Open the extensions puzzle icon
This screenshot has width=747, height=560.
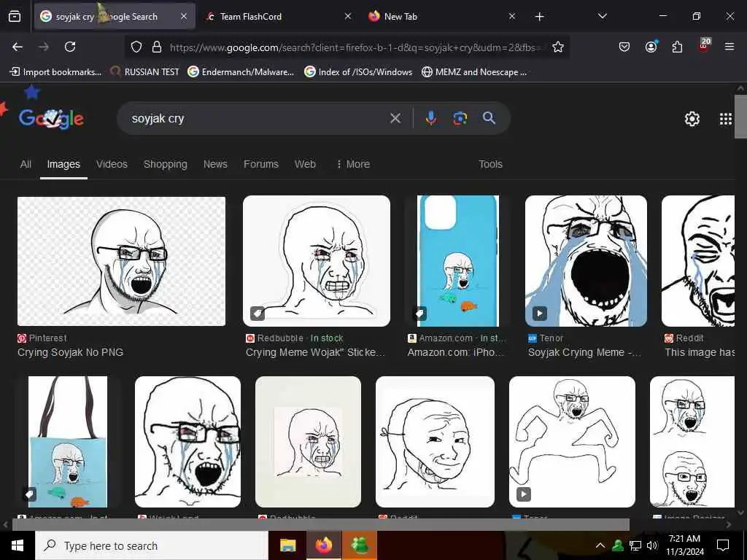pos(677,47)
